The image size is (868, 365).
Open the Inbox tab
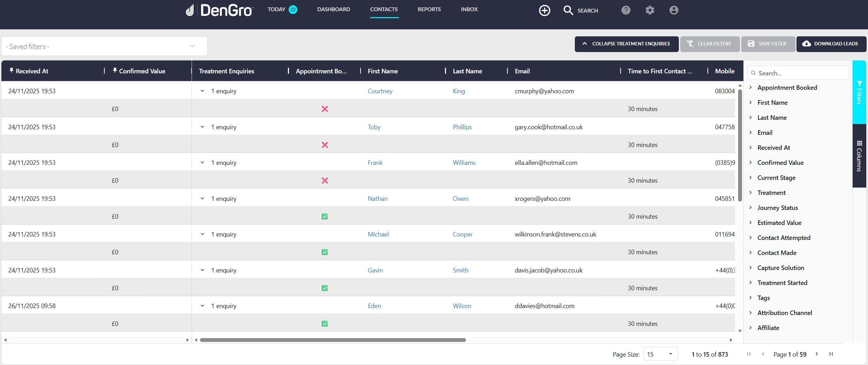pos(469,9)
